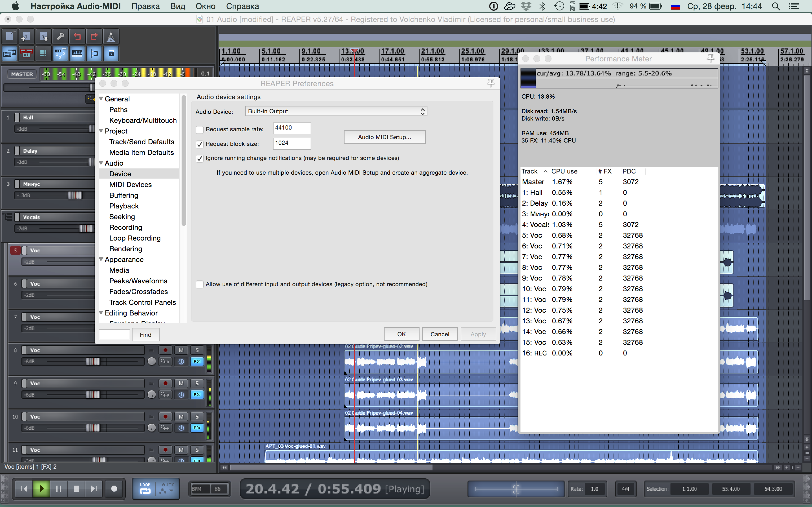Toggle the metronome icon
Image resolution: width=812 pixels, height=507 pixels.
[111, 36]
